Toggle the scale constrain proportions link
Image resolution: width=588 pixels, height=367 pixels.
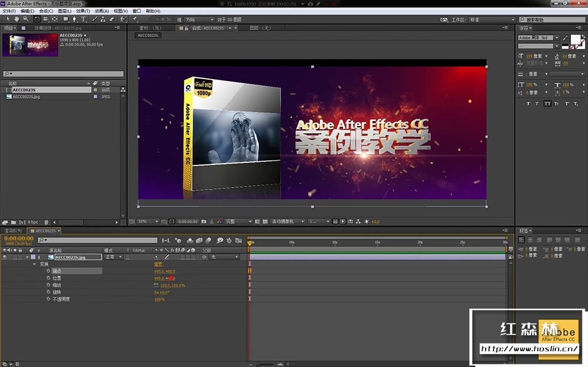[156, 285]
